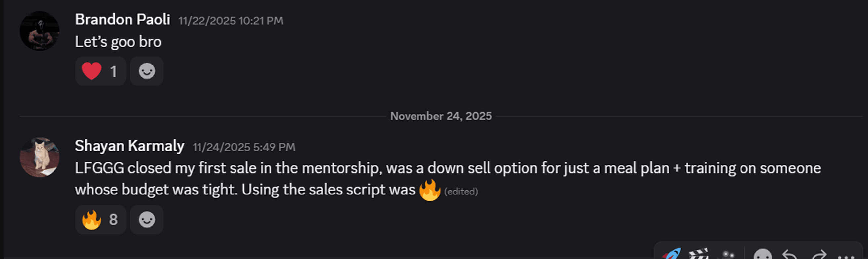Open Shayan Karmaly's profile via his username

tap(129, 146)
